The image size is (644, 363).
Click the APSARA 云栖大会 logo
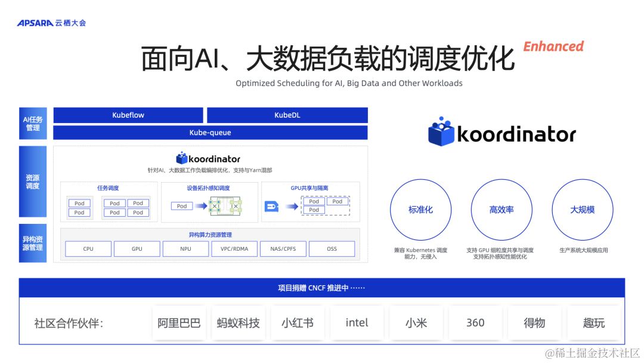51,23
